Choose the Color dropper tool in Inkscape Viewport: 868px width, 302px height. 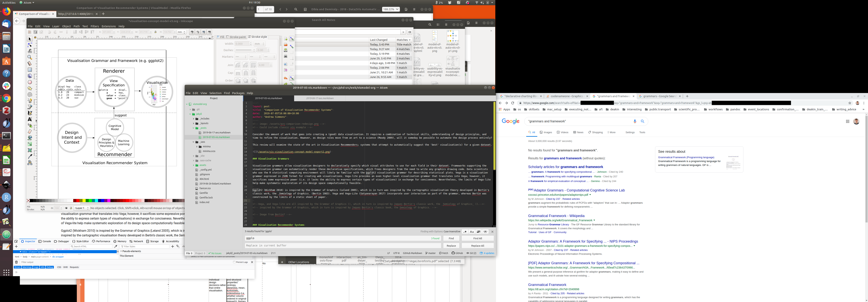point(30,156)
